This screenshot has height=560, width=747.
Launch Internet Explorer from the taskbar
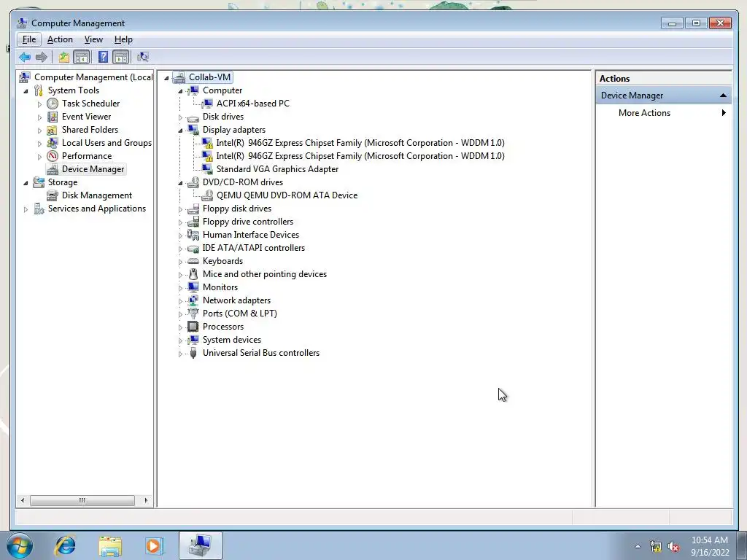click(x=65, y=545)
